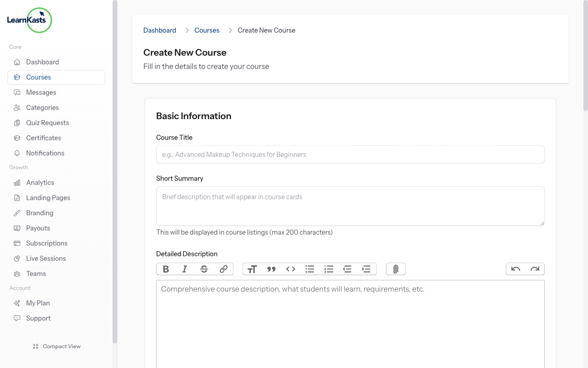The image size is (588, 368).
Task: Click the Course Title input field
Action: tap(350, 154)
